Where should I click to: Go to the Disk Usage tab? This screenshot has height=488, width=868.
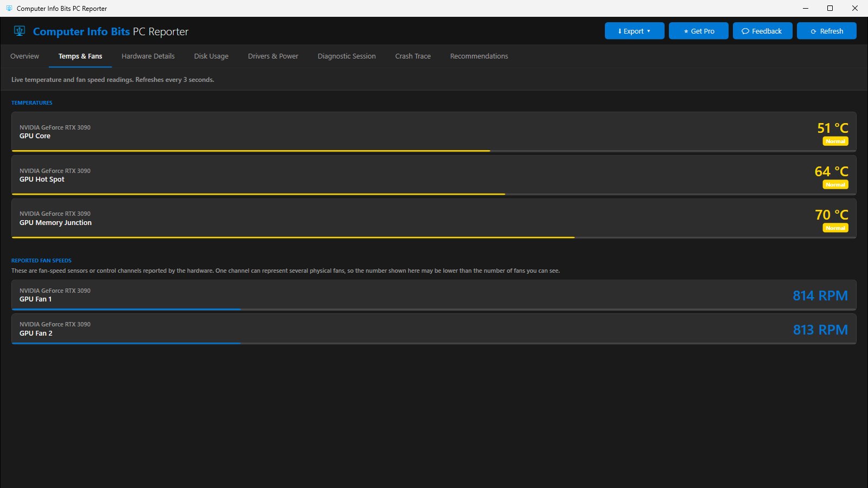coord(211,56)
